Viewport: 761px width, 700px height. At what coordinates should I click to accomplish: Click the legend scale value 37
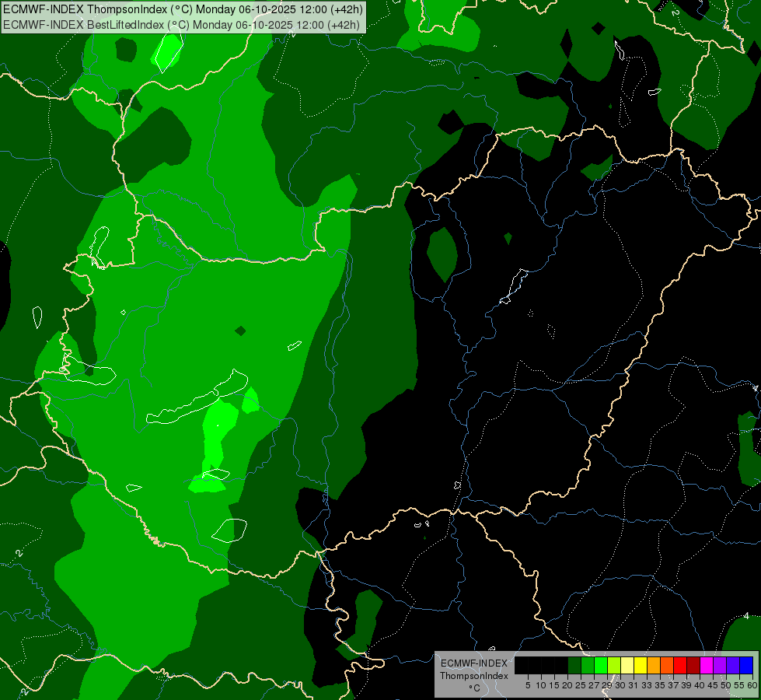pyautogui.click(x=674, y=685)
